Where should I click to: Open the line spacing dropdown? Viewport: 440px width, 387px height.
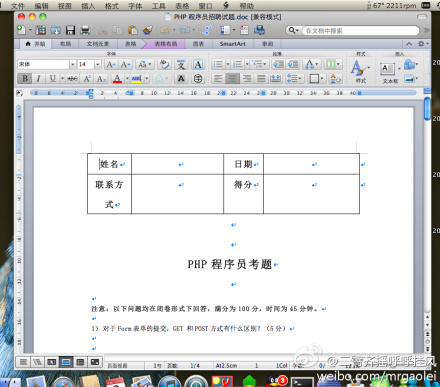pos(294,79)
